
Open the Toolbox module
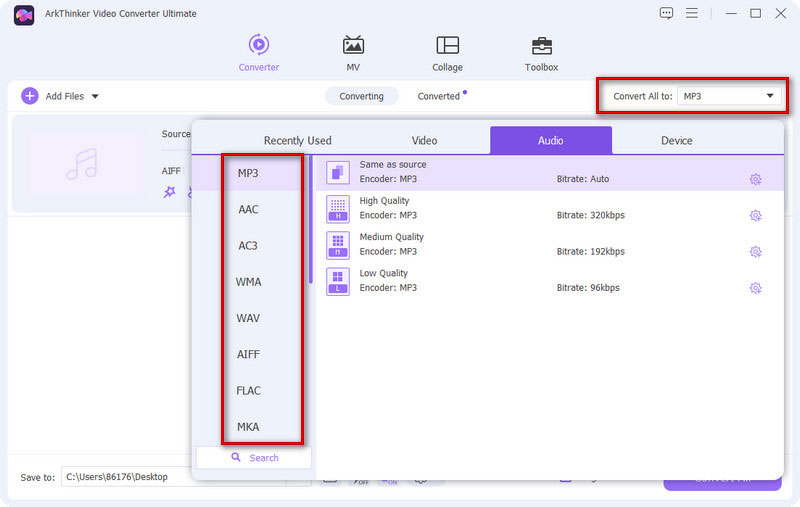pyautogui.click(x=541, y=53)
